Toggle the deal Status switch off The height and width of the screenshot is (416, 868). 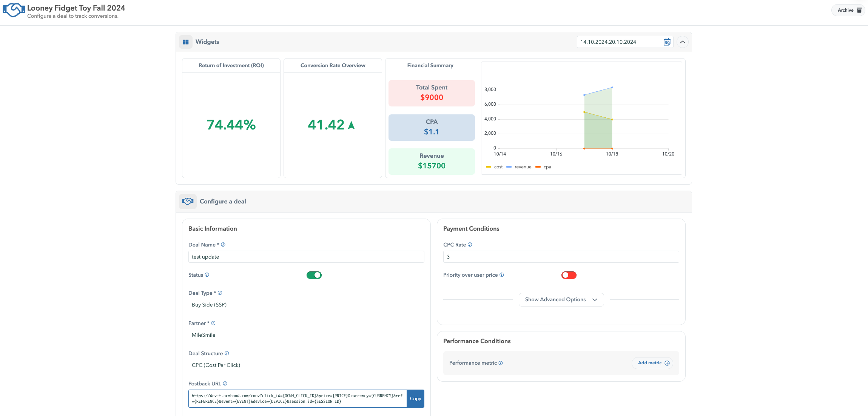(x=314, y=275)
